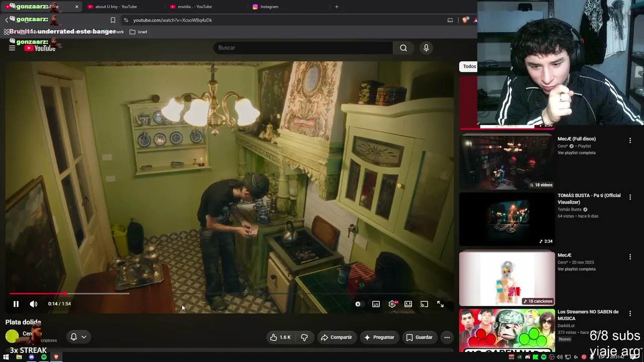Open the TOMÁS BUSTA Pa ti thumbnail
The height and width of the screenshot is (362, 644).
(x=507, y=219)
